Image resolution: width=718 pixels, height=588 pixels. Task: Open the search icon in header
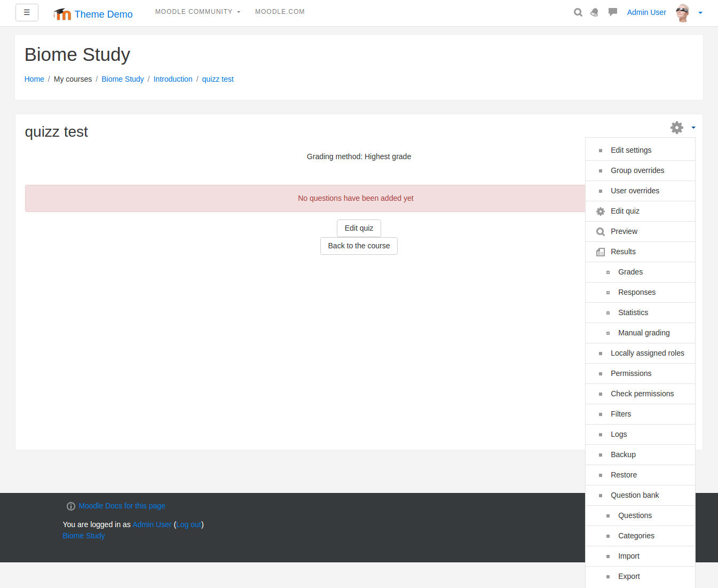578,12
